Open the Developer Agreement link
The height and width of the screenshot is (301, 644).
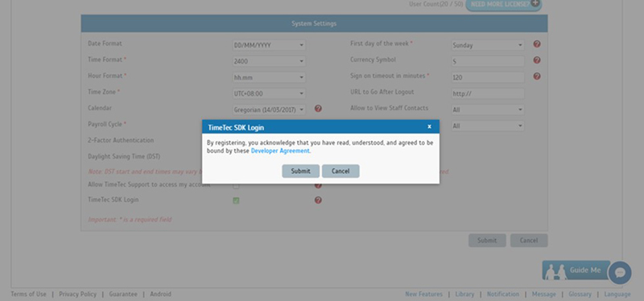coord(280,150)
